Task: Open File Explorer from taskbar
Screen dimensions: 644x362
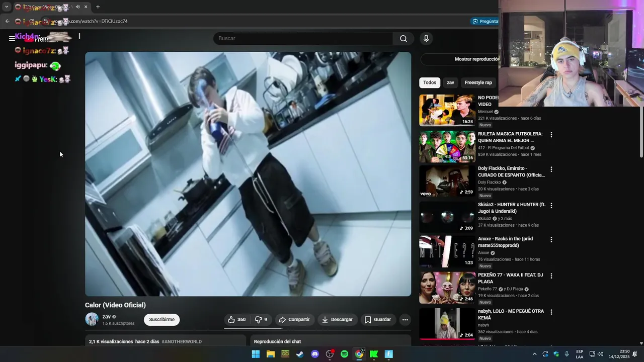Action: point(271,354)
